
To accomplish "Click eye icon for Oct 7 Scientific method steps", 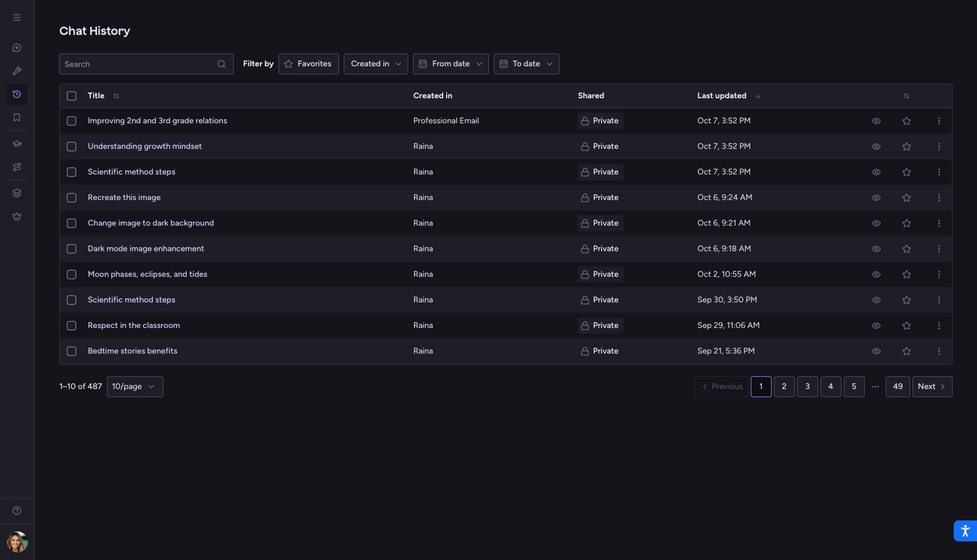I will pyautogui.click(x=876, y=172).
